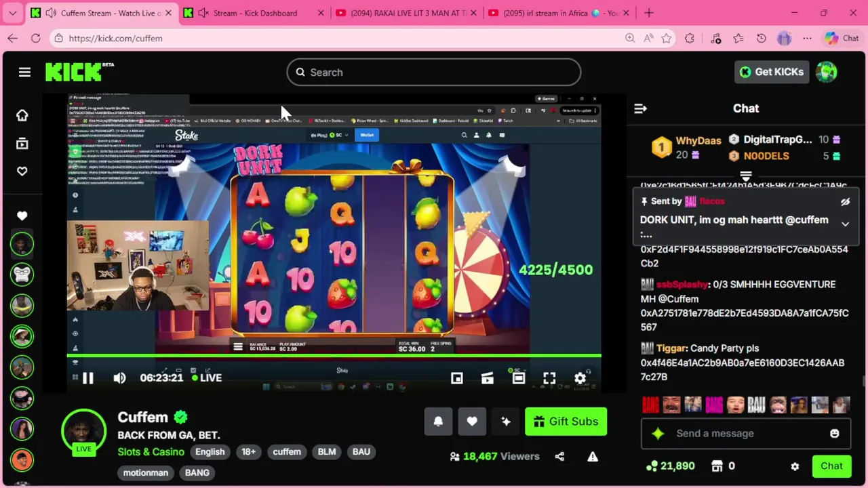
Task: Report stream with warning icon
Action: (593, 457)
